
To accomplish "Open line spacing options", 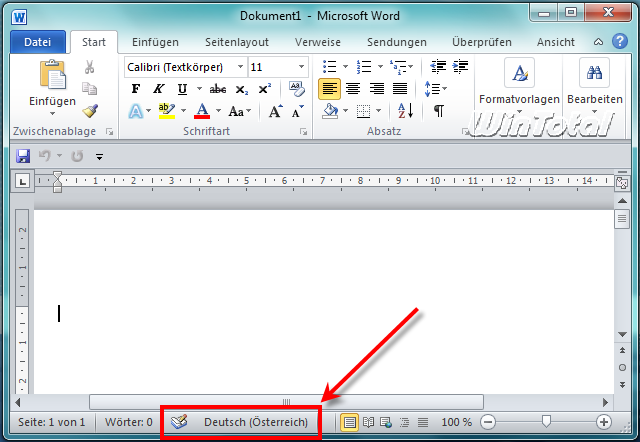I will (x=435, y=89).
